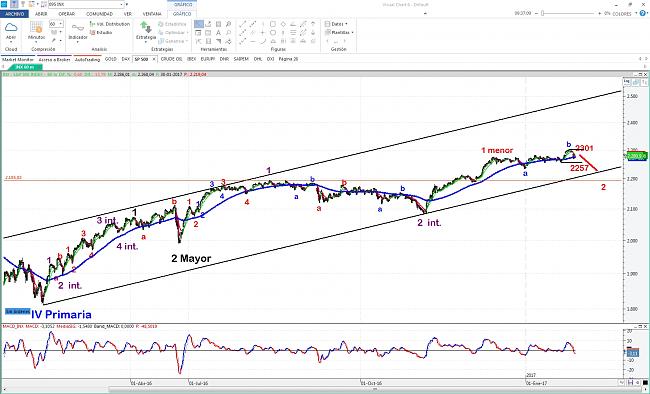Open the symbol search combo box dropdown
Image resolution: width=650 pixels, height=394 pixels.
[x=122, y=5]
